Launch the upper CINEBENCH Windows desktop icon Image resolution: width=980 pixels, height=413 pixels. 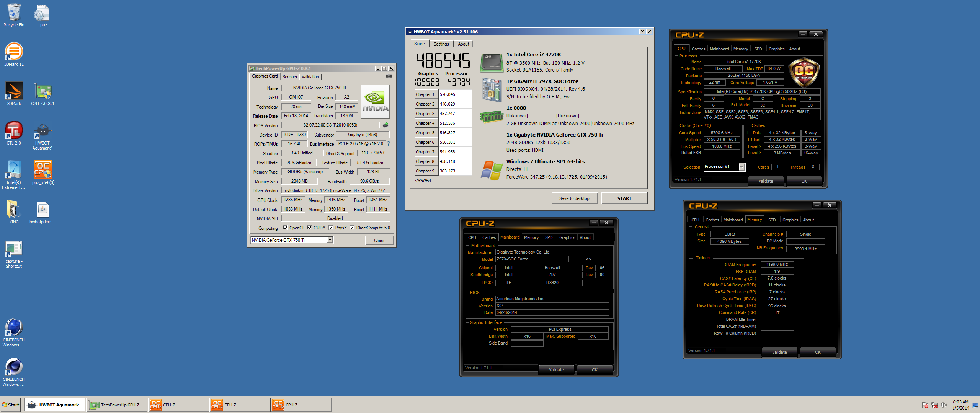[x=14, y=333]
